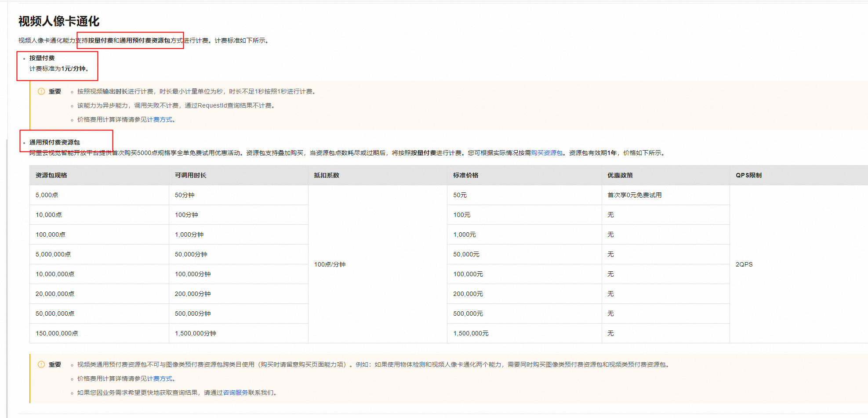Screen dimensions: 868x418
Task: Click the 标准价格 column header
Action: click(x=524, y=175)
